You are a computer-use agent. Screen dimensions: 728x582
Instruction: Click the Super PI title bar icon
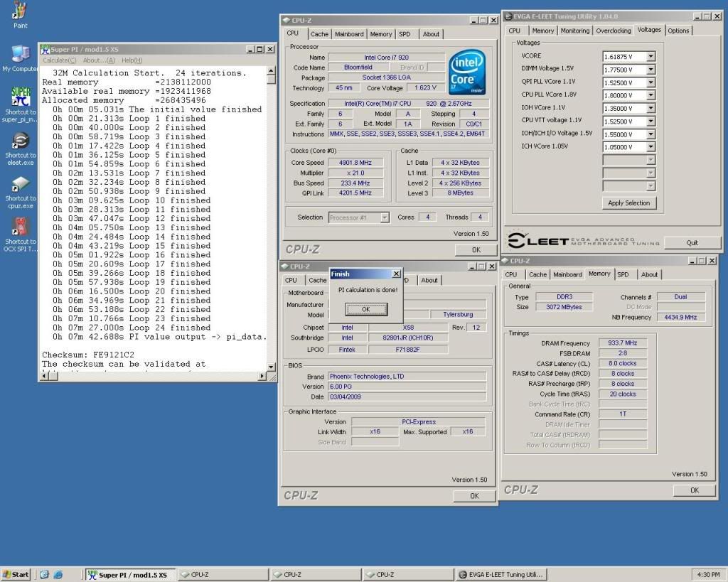coord(45,49)
